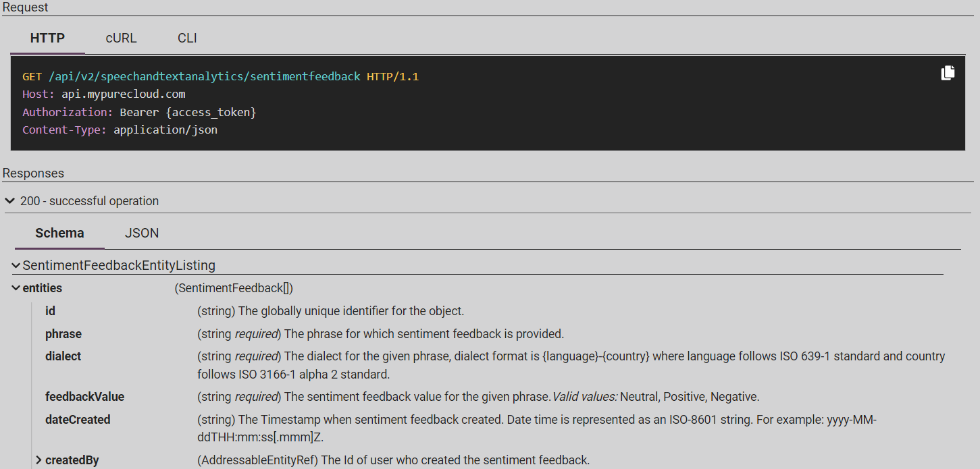Collapse the SentimentFeedbackEntityListing schema
Image resolution: width=980 pixels, height=469 pixels.
[16, 265]
